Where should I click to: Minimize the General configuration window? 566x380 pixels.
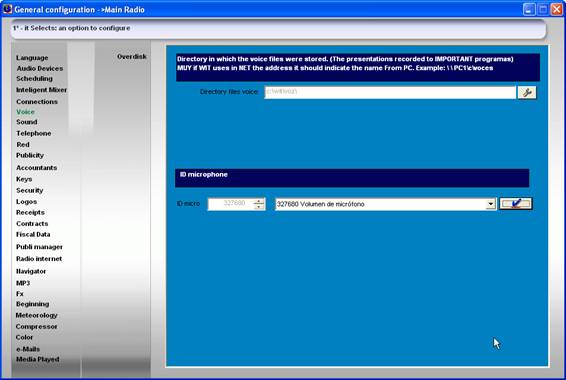pyautogui.click(x=529, y=9)
